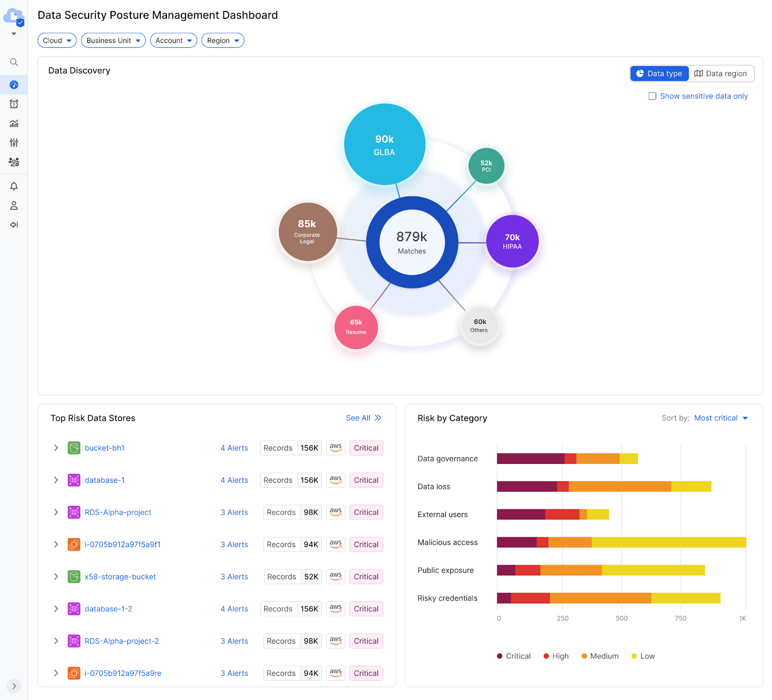Open the Cloud filter dropdown

pos(57,41)
